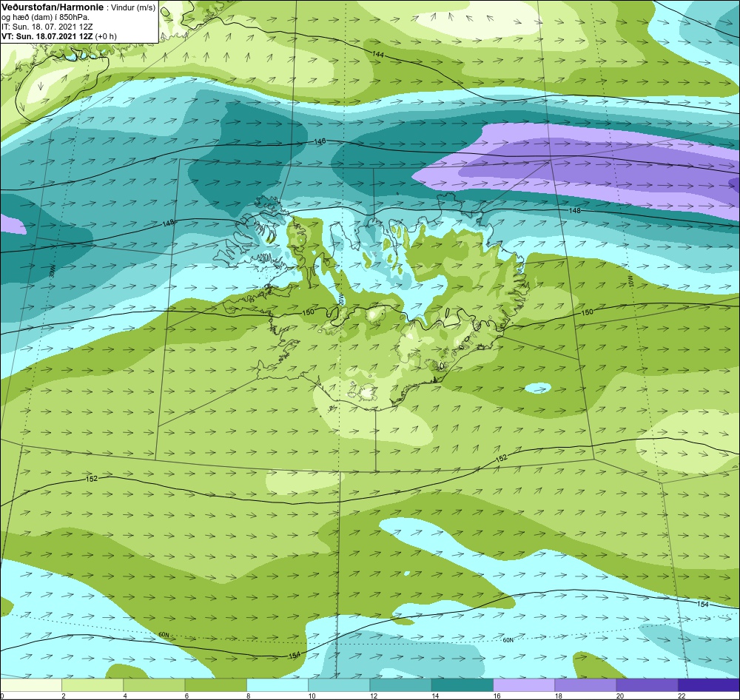Image resolution: width=740 pixels, height=700 pixels.
Task: Click the legend value 22
Action: (682, 696)
